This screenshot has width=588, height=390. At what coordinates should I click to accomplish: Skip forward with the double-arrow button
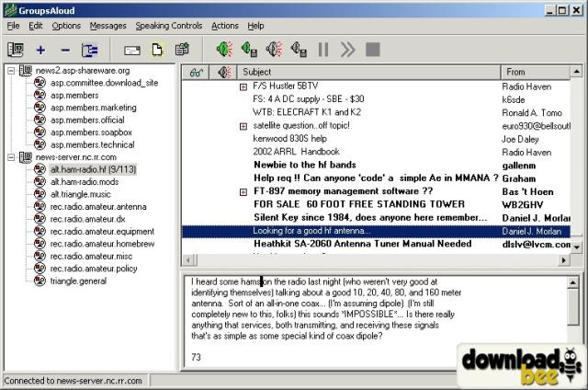coord(347,50)
